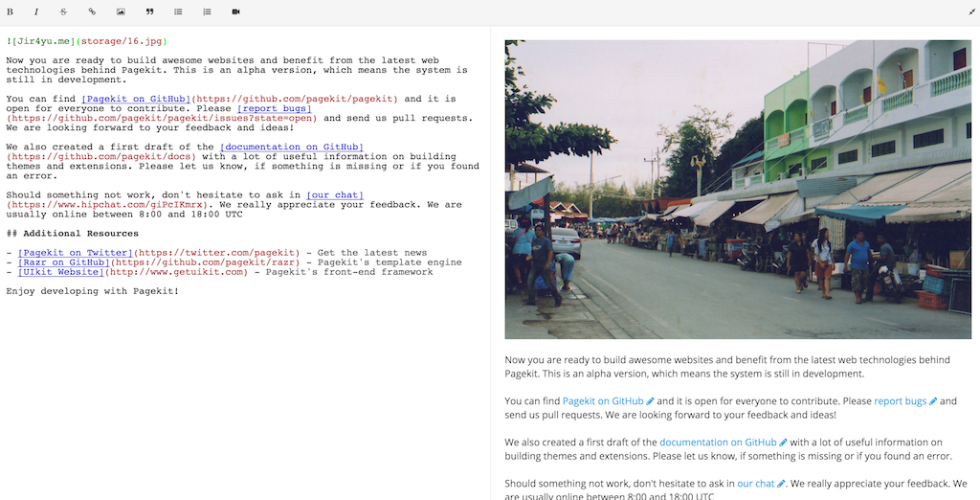Viewport: 980px width, 500px height.
Task: Click the [Razr on GitHub] markdown link text
Action: (64, 262)
